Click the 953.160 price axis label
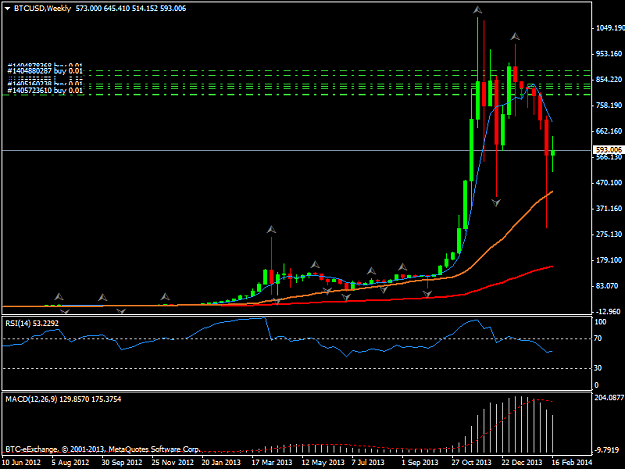This screenshot has height=469, width=625. 609,54
